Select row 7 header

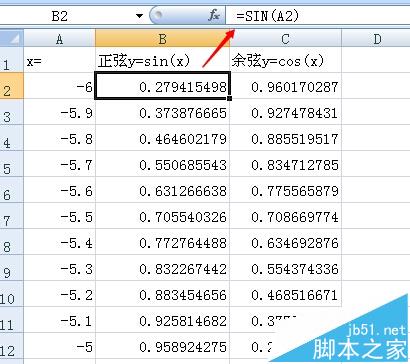point(12,216)
